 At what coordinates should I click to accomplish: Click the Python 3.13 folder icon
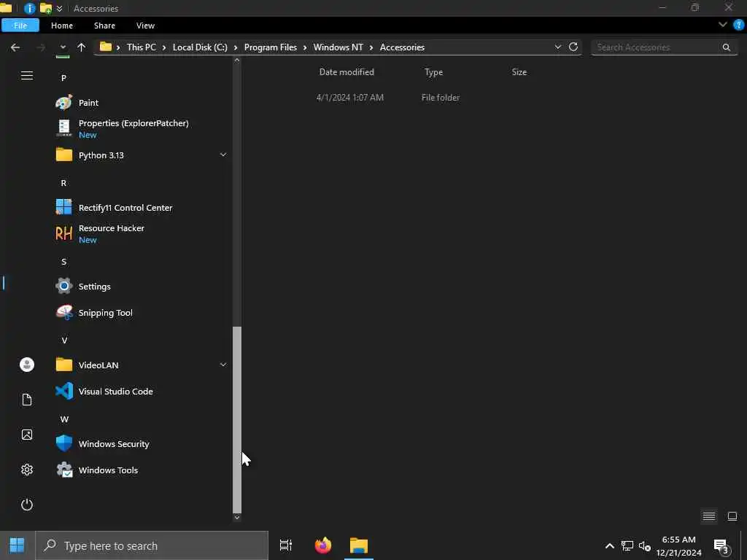(x=64, y=155)
